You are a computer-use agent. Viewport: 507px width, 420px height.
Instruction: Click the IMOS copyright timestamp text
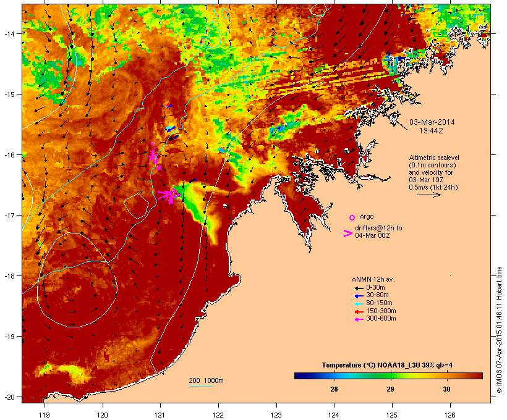click(499, 330)
